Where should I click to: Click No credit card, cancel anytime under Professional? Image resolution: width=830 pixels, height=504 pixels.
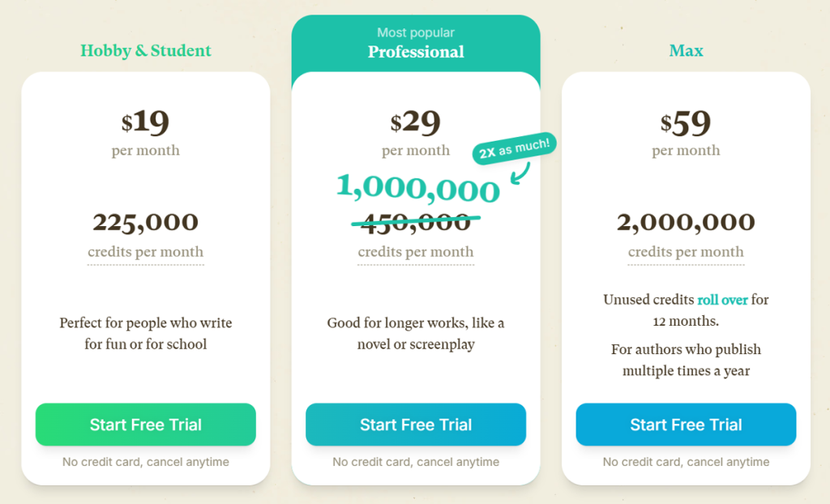pos(416,461)
